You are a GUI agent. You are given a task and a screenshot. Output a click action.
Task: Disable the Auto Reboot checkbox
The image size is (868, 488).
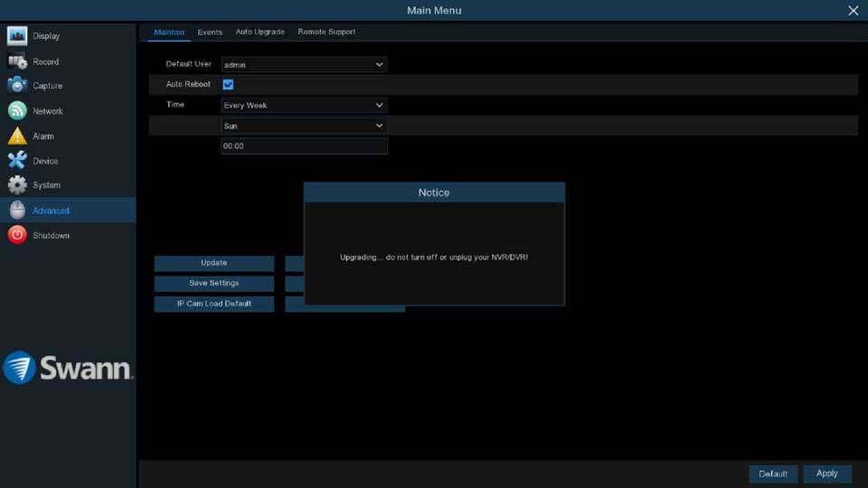(x=228, y=85)
